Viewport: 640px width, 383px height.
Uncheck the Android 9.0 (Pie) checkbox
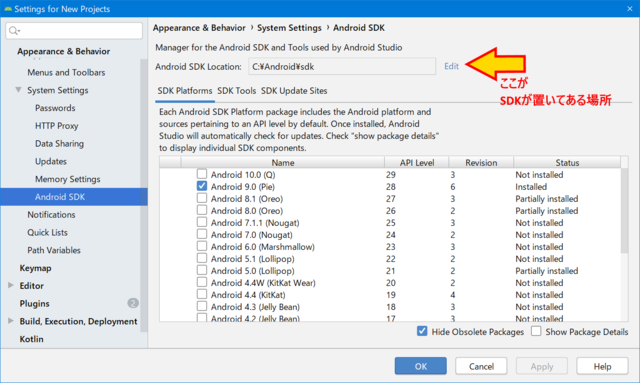click(202, 186)
